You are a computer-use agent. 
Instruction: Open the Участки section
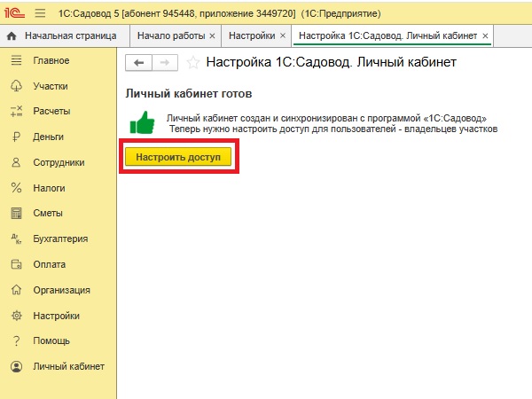(51, 86)
